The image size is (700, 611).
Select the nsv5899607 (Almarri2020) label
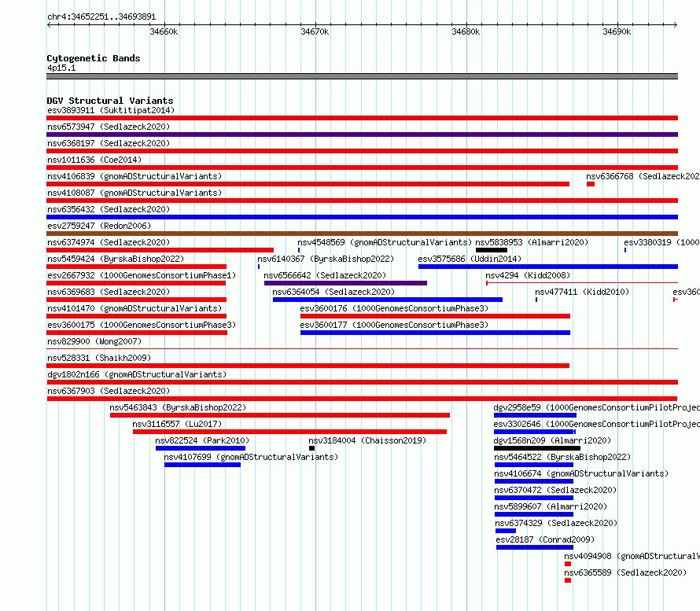coord(551,506)
